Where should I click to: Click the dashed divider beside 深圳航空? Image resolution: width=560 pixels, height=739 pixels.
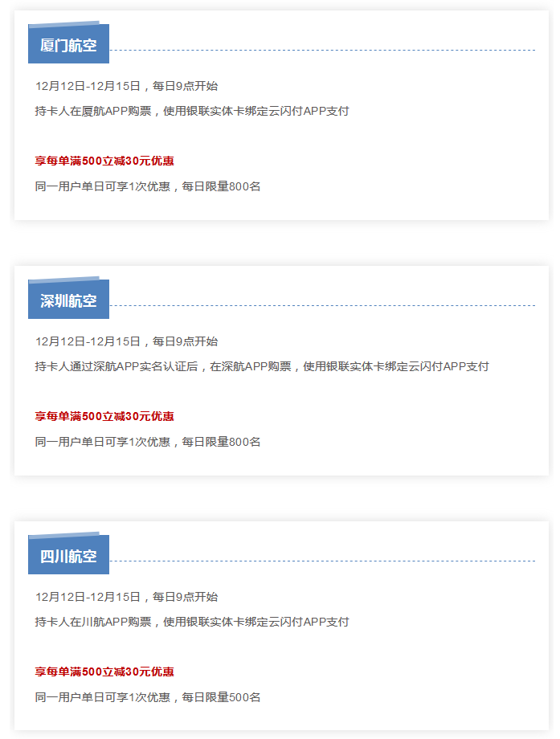pos(322,305)
